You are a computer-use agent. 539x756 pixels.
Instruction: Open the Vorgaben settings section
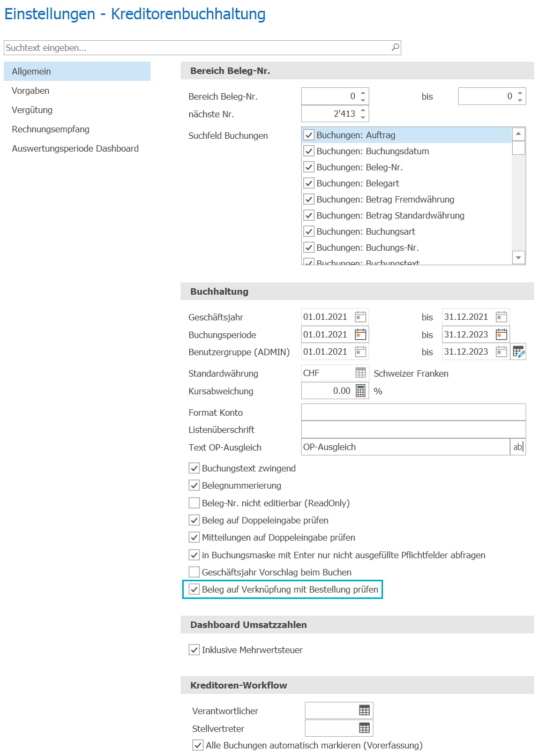(x=77, y=91)
